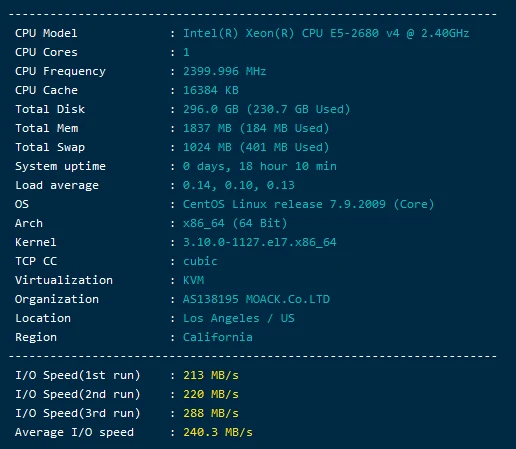Click the CPU Cache 16384 KB value
Screen dimensions: 516x449
(x=211, y=90)
